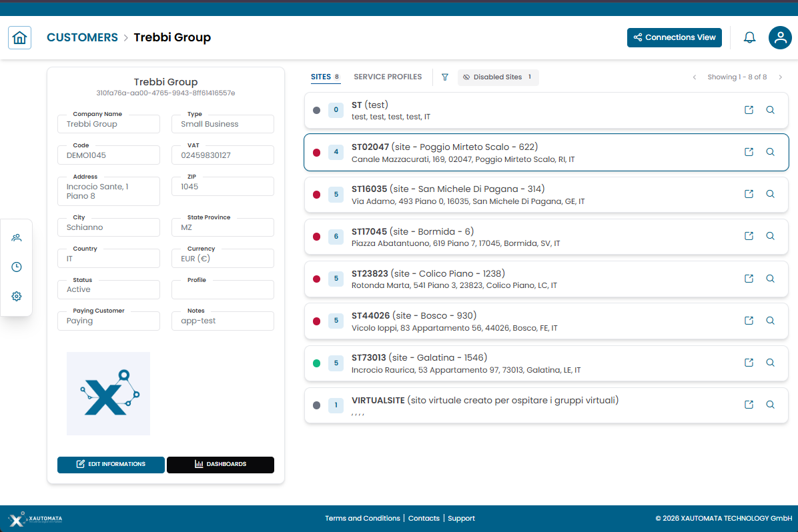The image size is (798, 532).
Task: Switch to the Service Profiles tab
Action: click(388, 77)
